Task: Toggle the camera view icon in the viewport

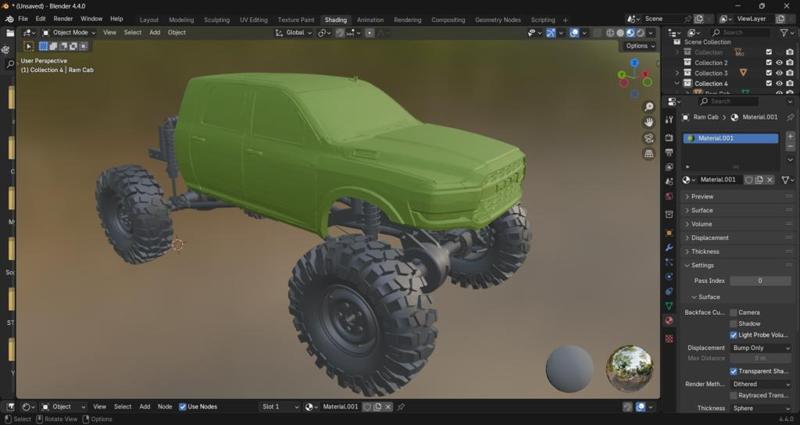Action: tap(648, 138)
